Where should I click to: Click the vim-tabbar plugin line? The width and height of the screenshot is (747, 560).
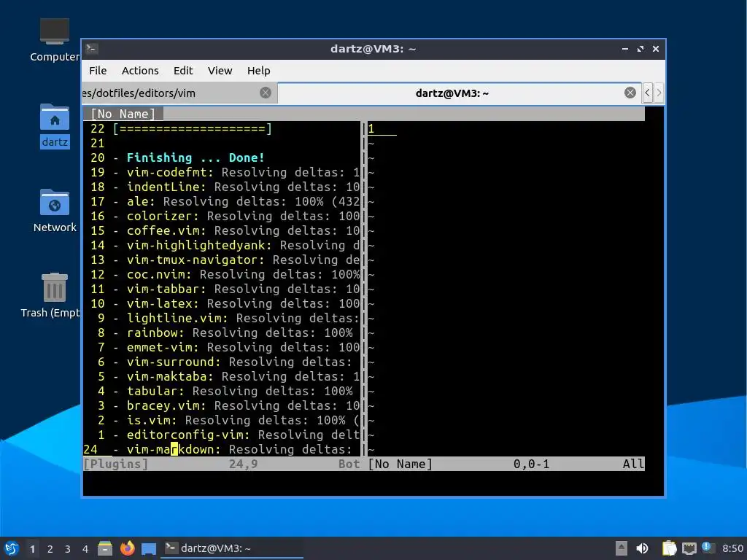(x=222, y=289)
